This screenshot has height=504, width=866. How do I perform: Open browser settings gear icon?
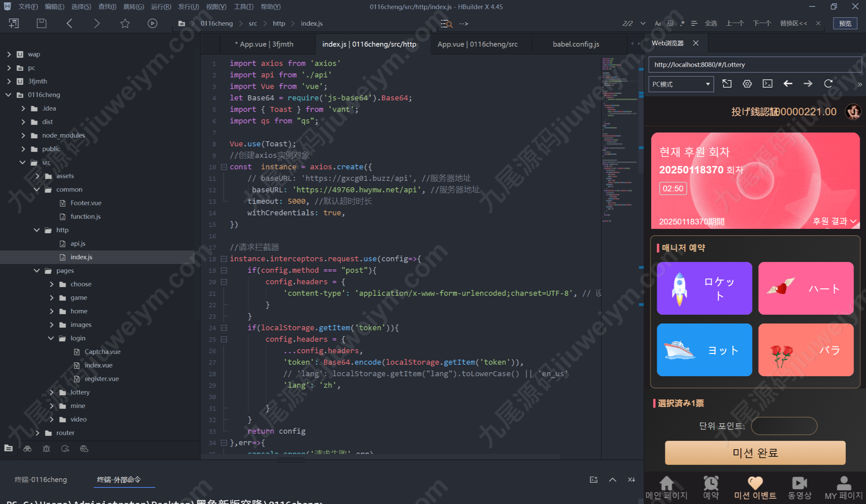[747, 84]
